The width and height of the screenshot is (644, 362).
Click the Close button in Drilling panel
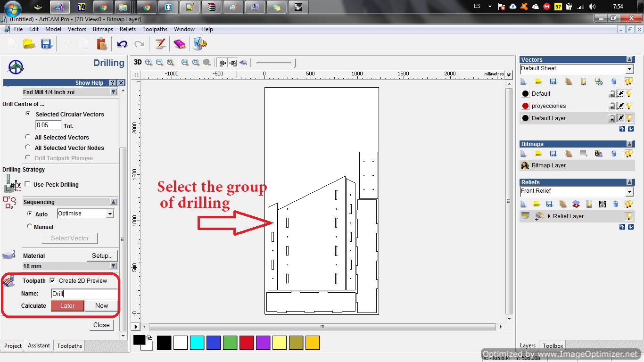(101, 325)
